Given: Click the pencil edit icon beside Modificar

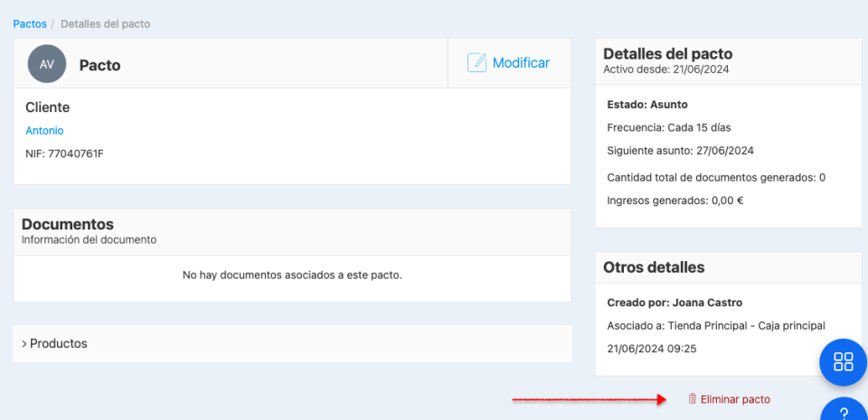Looking at the screenshot, I should (x=476, y=62).
